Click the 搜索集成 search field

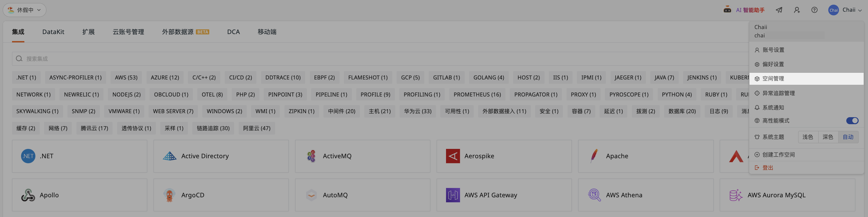click(381, 59)
